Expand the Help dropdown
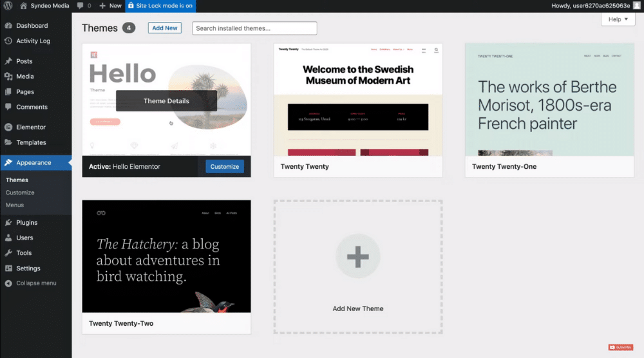The image size is (644, 358). pyautogui.click(x=618, y=19)
